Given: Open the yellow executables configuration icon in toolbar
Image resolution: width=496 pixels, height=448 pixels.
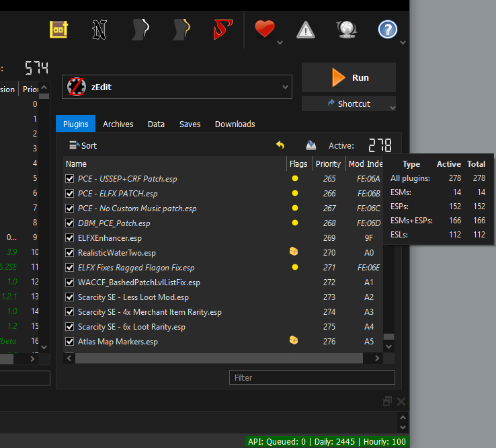Looking at the screenshot, I should pyautogui.click(x=59, y=30).
